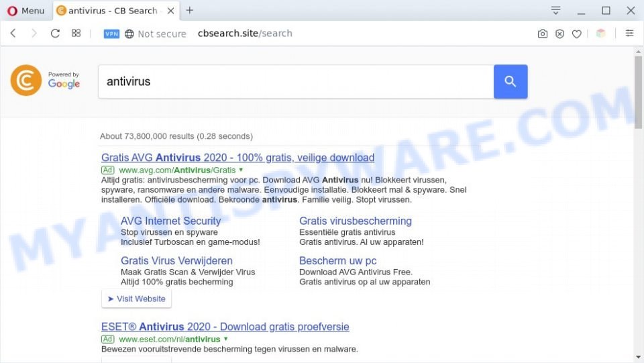Screen dimensions: 644x363
Task: Open the Gratis Virus Verwijderen sitelink
Action: tap(176, 261)
